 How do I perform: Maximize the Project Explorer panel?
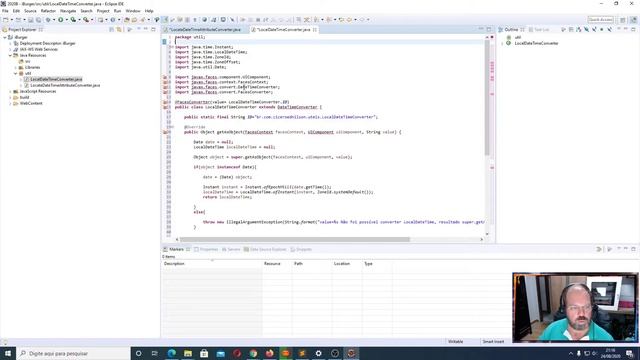153,29
